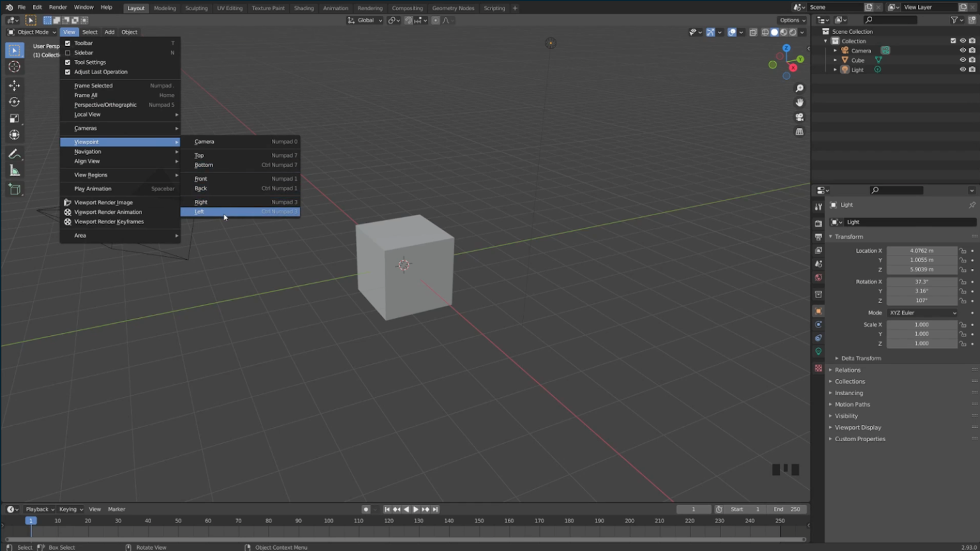The height and width of the screenshot is (551, 980).
Task: Select the Scale tool
Action: point(14,118)
